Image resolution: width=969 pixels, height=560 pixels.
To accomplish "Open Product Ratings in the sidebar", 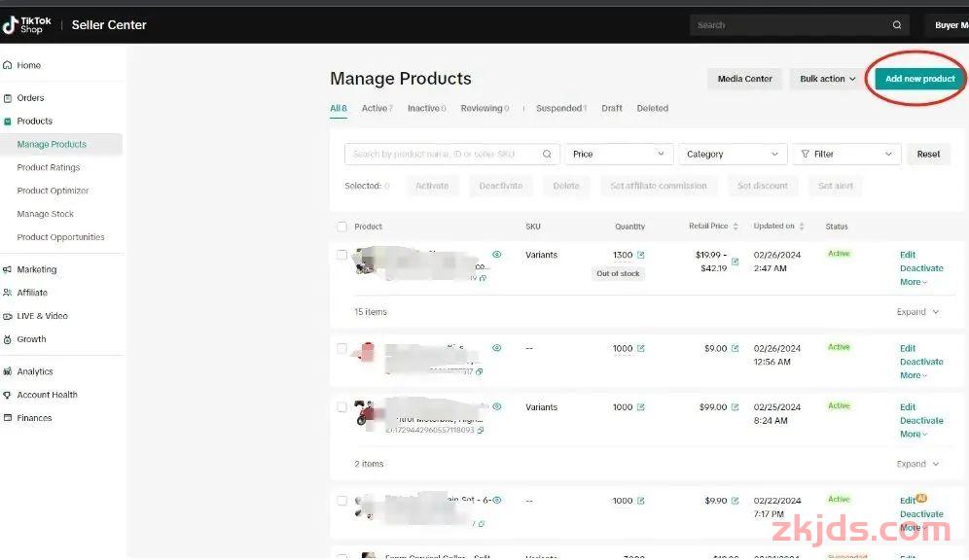I will pos(49,167).
